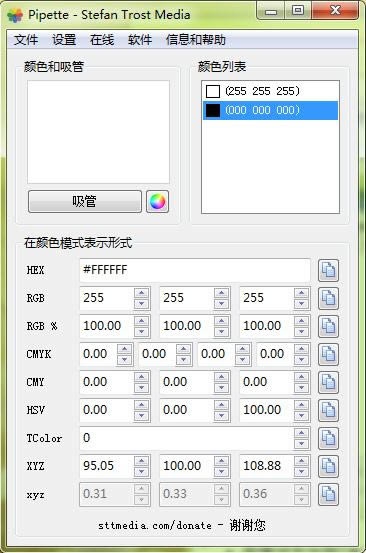This screenshot has width=366, height=553.
Task: Open the 信息和帮助 menu
Action: 196,40
